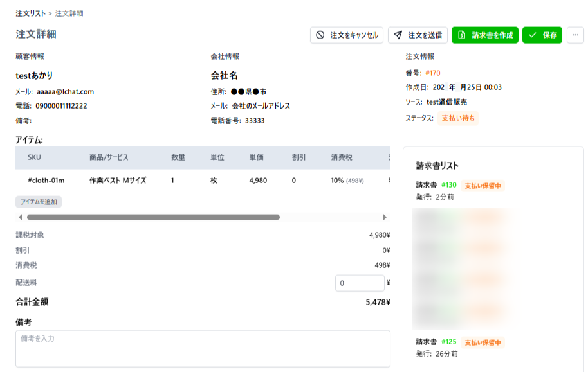Click the 備考 notes text area

[x=203, y=348]
